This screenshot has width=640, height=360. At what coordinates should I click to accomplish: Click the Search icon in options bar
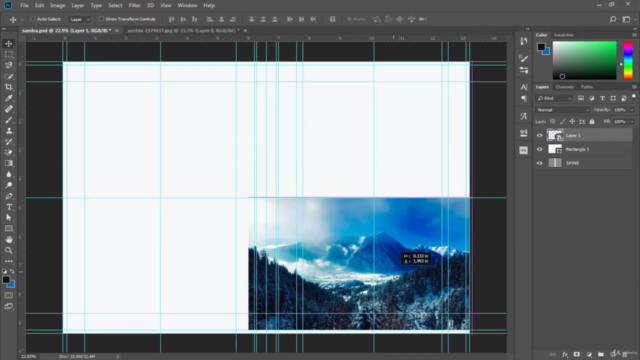pos(613,19)
